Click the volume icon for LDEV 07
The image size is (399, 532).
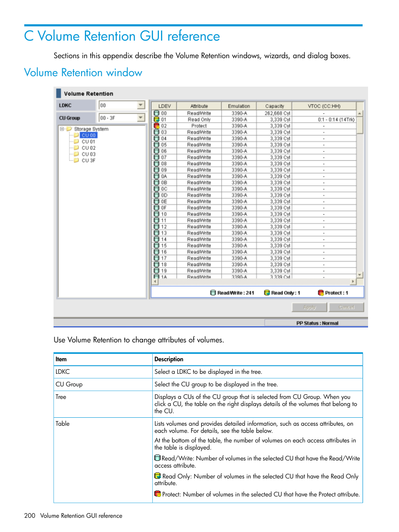[156, 157]
